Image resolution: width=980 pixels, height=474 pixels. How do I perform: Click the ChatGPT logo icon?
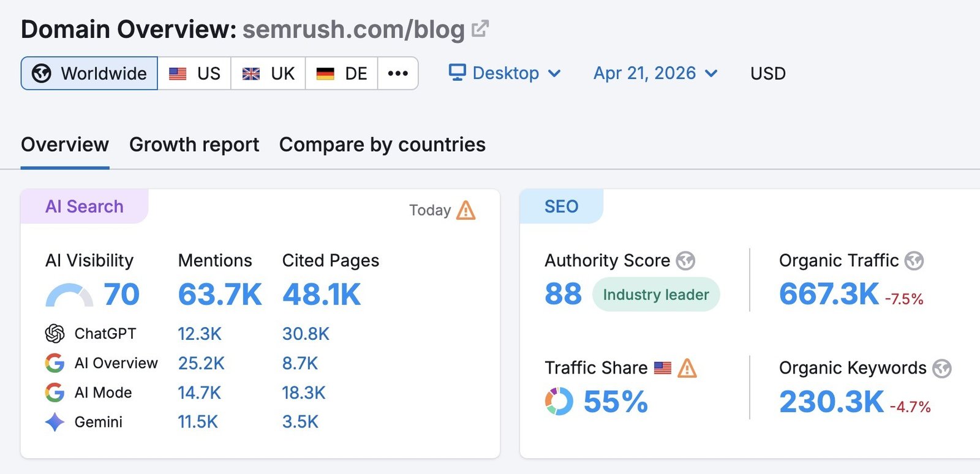[x=55, y=334]
